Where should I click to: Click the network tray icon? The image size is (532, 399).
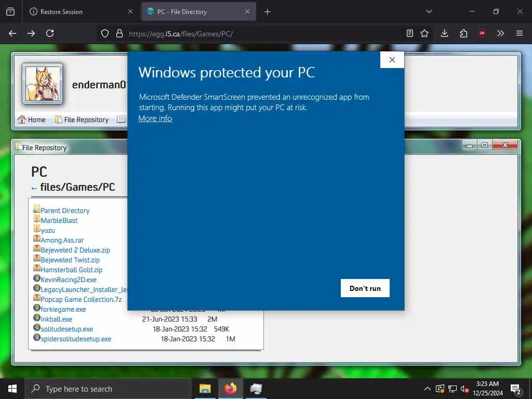(453, 389)
